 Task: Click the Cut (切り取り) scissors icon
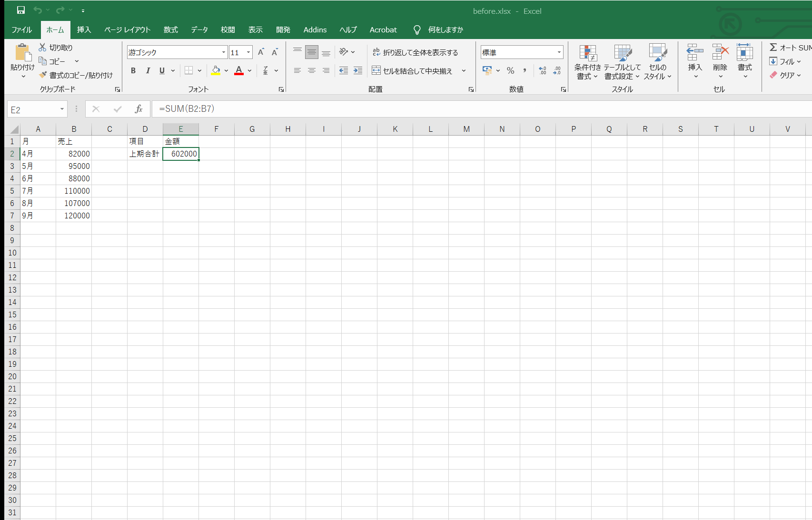42,47
